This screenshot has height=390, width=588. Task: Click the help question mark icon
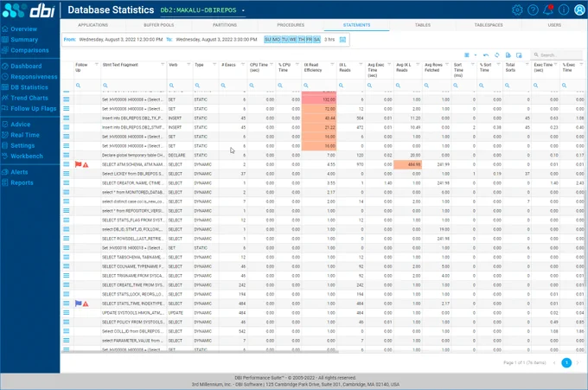pos(533,10)
